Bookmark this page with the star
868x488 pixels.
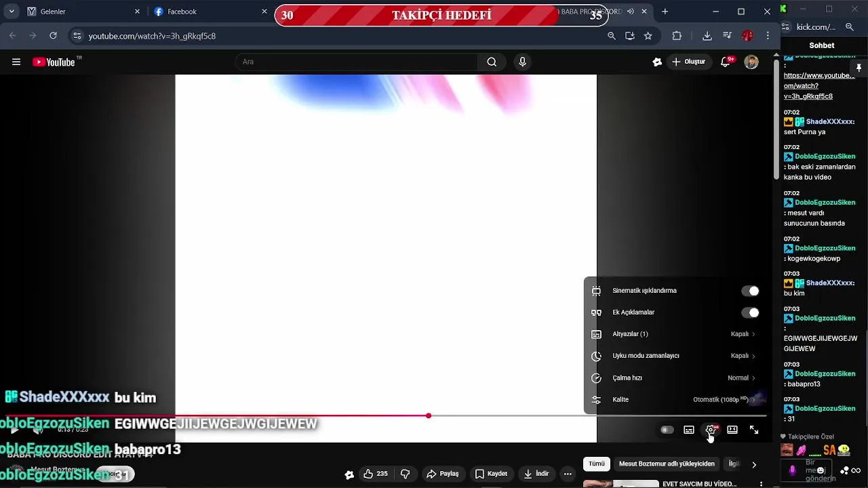click(x=648, y=36)
